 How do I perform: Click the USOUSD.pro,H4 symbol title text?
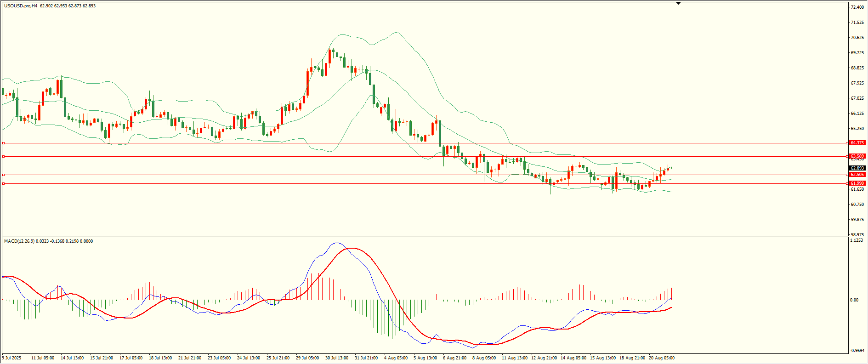click(21, 6)
